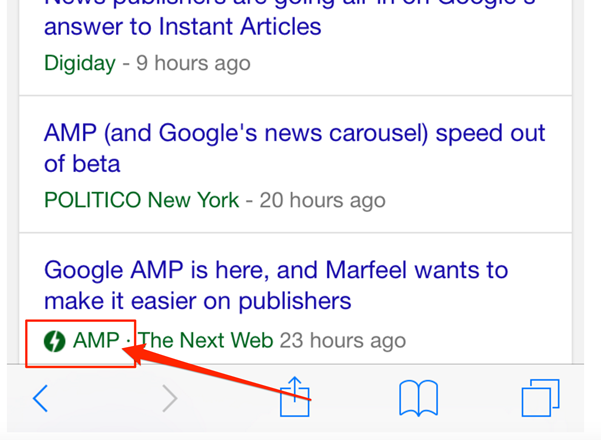The image size is (601, 440).
Task: Click the word Marfeel in headline
Action: point(366,270)
